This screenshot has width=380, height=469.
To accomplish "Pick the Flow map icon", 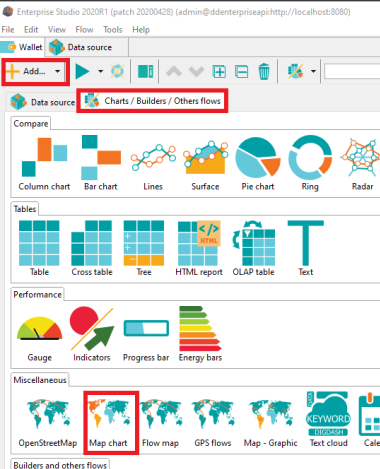I will coord(161,414).
